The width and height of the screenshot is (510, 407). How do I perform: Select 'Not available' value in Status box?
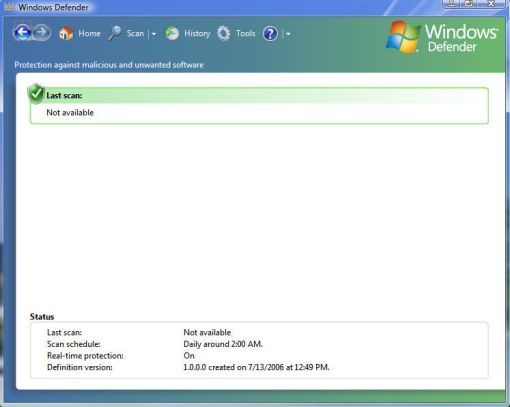tap(207, 332)
